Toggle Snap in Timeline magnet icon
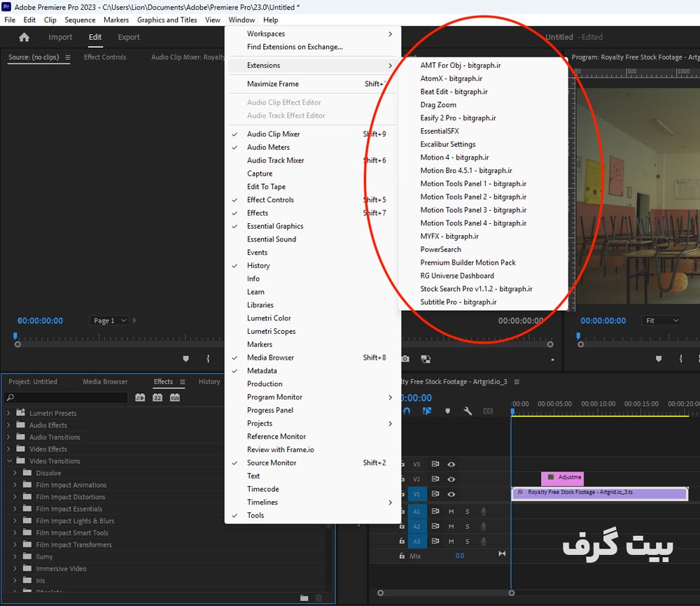 click(x=407, y=411)
